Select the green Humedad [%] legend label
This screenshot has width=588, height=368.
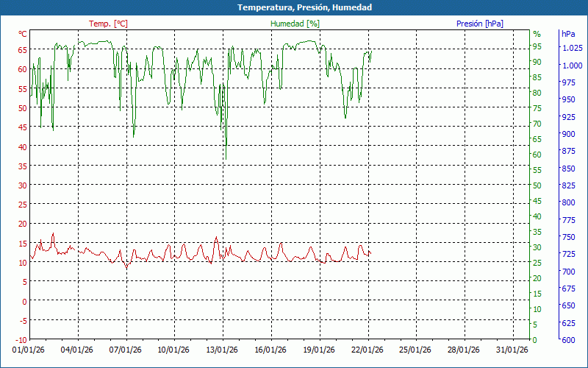click(x=295, y=24)
